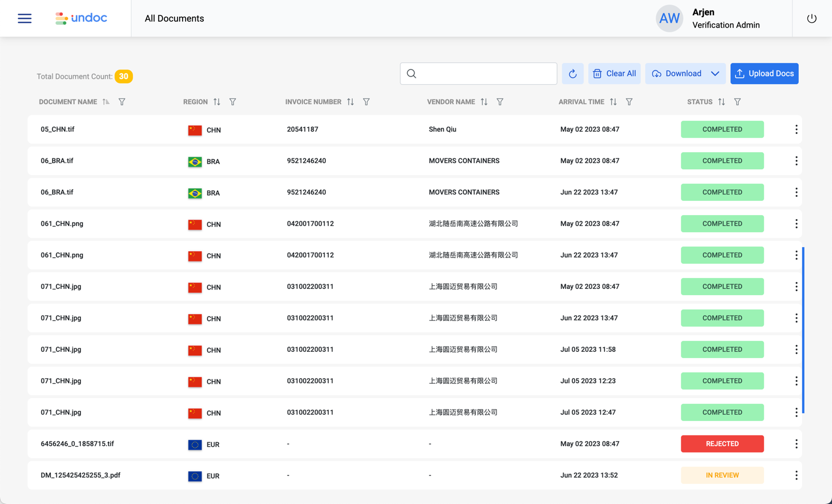Filter the Invoice Number column
Image resolution: width=832 pixels, height=504 pixels.
tap(366, 102)
